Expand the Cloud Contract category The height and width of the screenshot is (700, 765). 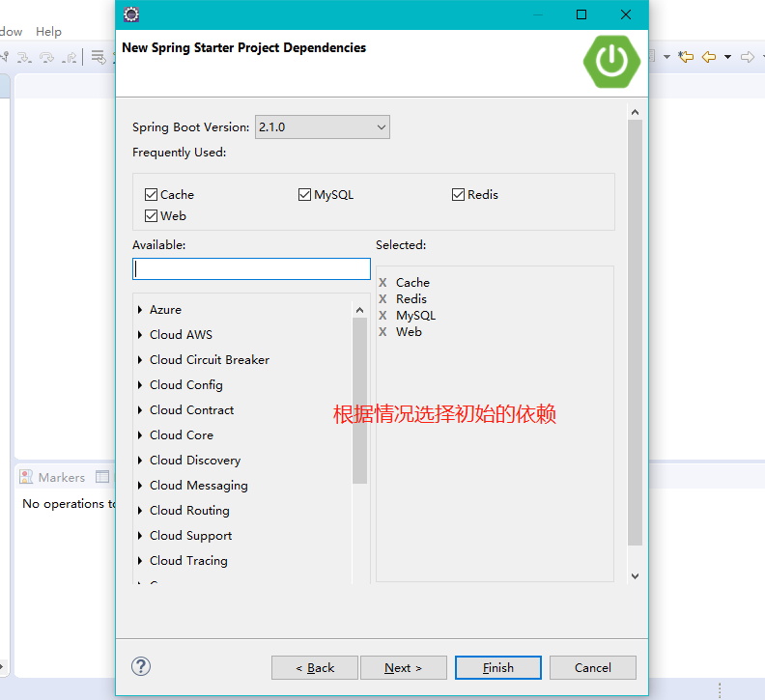(x=140, y=410)
